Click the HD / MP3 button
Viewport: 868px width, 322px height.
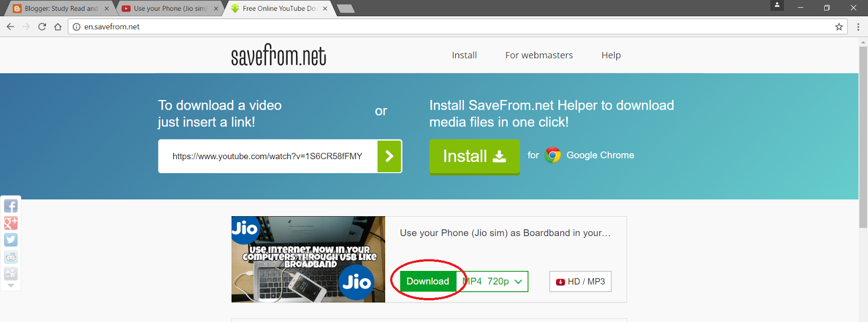(580, 281)
